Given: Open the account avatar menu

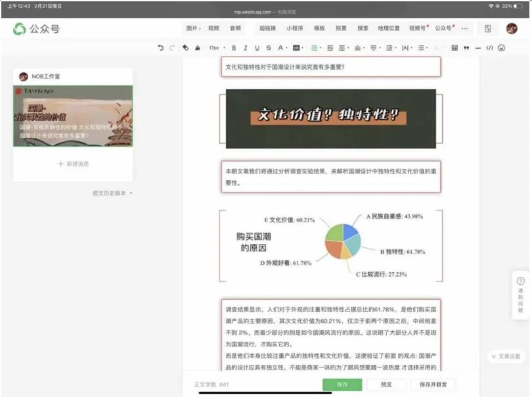Looking at the screenshot, I should 512,28.
